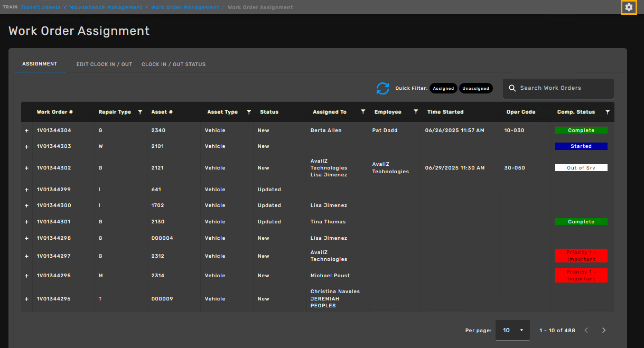Switch to Edit Clock In / Out tab
Image resolution: width=644 pixels, height=348 pixels.
[104, 64]
